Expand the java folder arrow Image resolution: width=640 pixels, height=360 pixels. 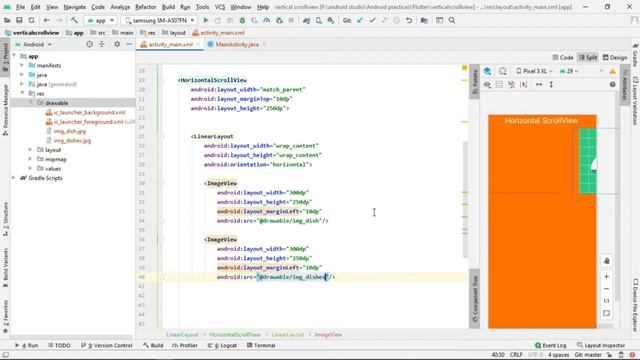(22, 75)
